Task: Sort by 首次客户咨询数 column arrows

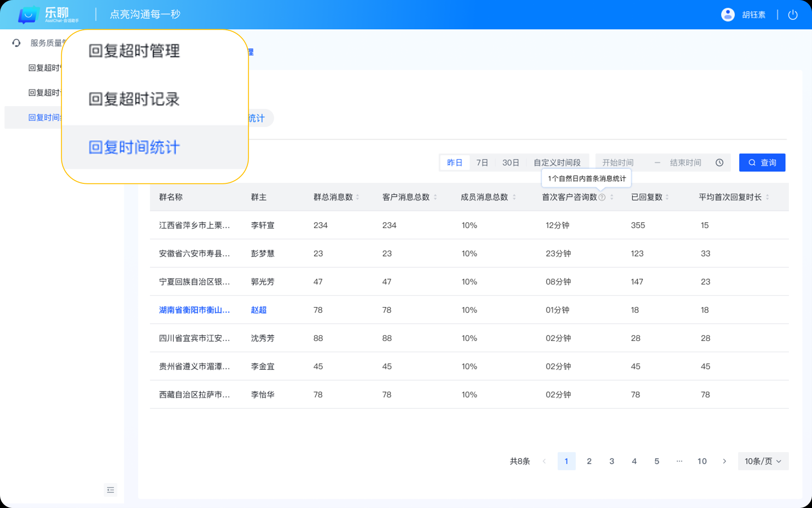Action: point(612,197)
